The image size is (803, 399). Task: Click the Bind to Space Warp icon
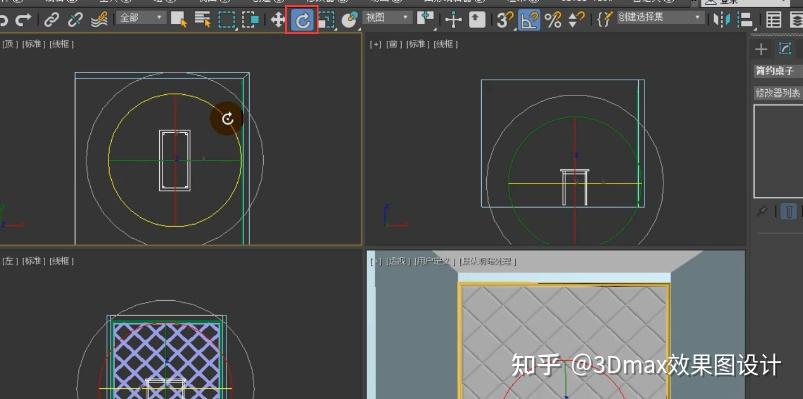click(99, 20)
